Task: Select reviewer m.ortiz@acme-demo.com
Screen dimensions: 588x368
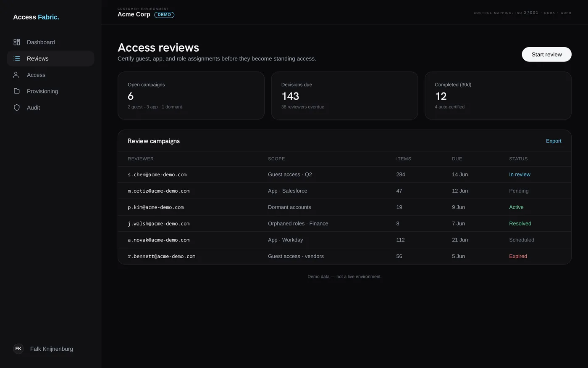Action: pos(159,191)
